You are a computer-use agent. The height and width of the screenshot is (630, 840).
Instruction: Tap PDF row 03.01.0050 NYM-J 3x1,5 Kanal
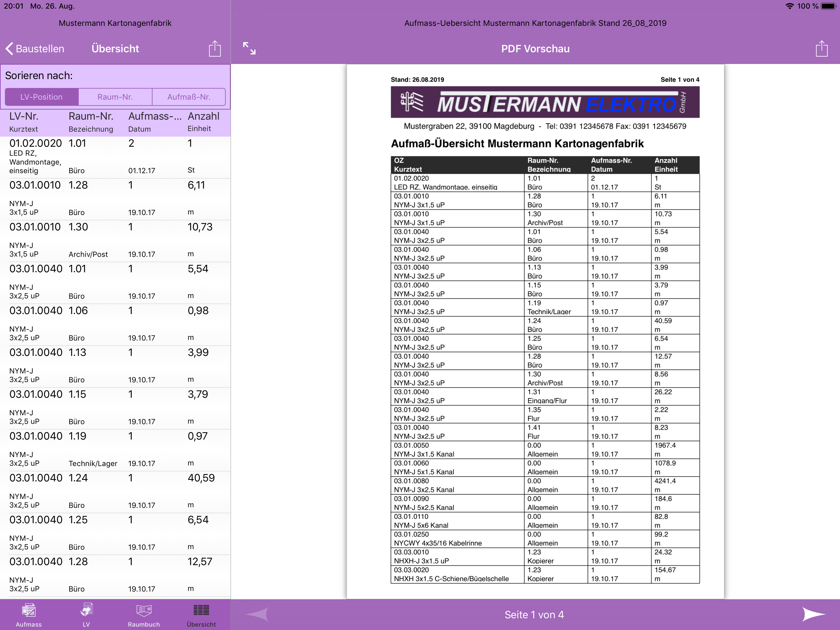coord(545,450)
